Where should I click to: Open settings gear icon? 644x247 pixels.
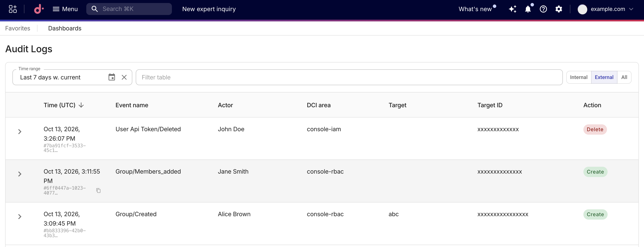559,9
